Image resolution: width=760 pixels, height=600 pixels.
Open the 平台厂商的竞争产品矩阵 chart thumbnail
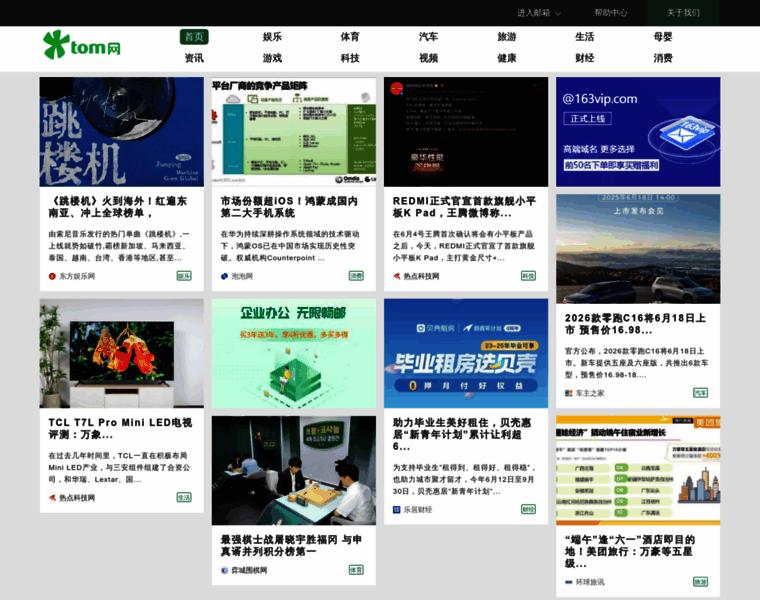(294, 132)
